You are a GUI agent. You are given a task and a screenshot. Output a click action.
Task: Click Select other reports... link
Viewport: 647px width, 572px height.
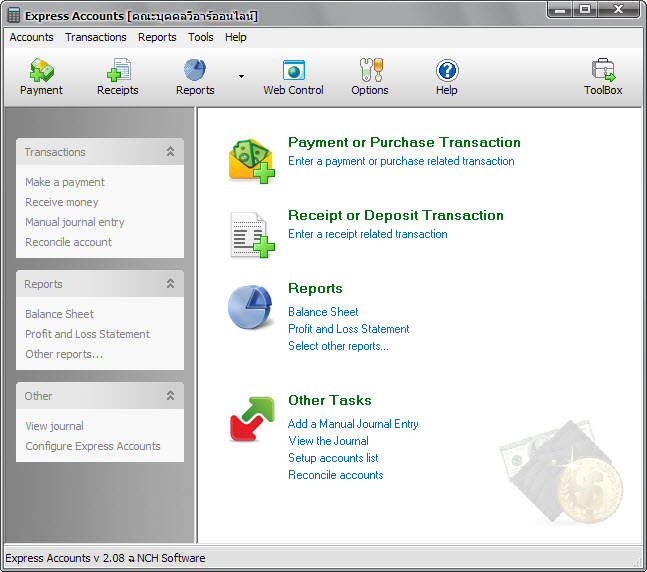[x=338, y=346]
